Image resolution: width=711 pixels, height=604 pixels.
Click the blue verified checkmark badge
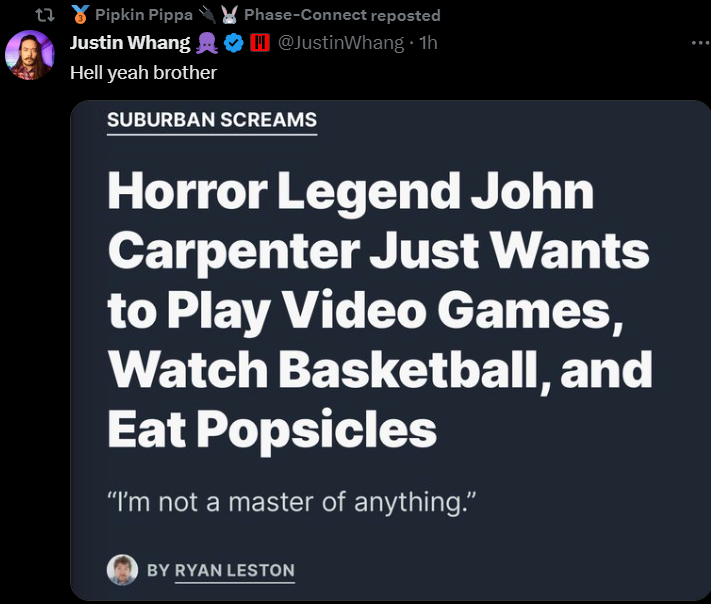click(234, 43)
